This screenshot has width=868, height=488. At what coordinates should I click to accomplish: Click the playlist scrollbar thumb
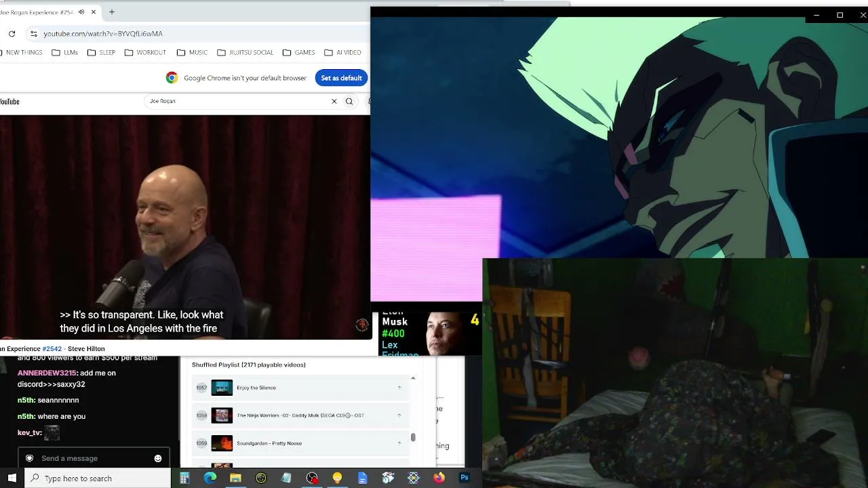click(x=413, y=437)
